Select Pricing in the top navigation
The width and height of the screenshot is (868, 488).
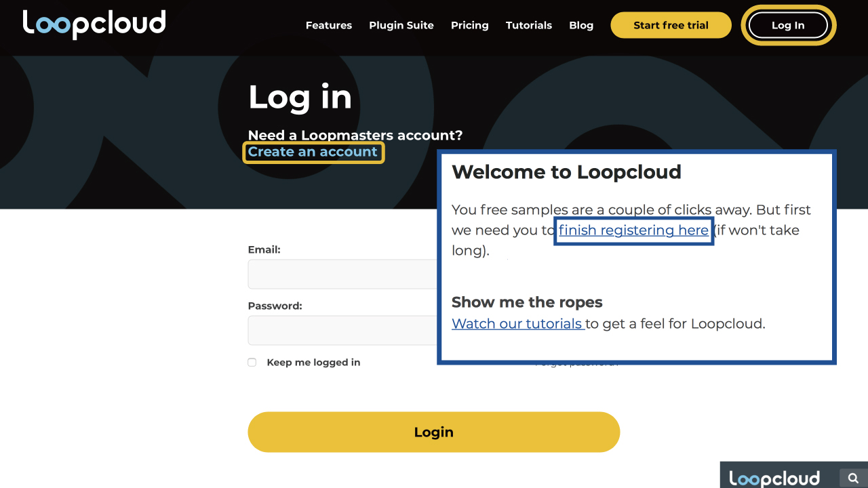(x=469, y=25)
